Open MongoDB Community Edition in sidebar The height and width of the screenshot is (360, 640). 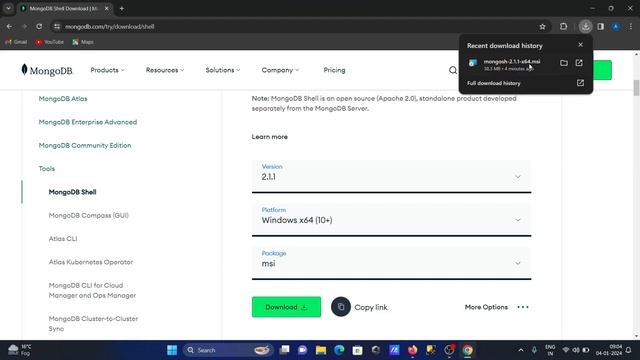pos(85,145)
